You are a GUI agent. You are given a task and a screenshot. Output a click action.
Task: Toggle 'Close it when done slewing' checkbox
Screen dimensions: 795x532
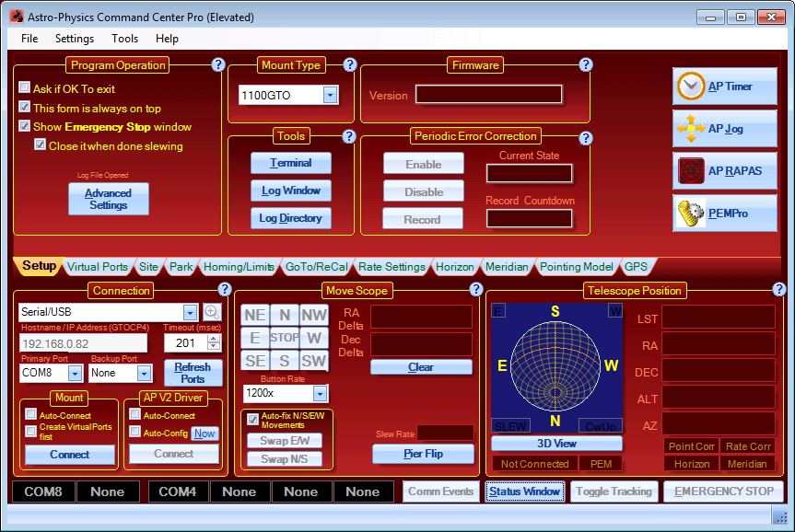40,145
